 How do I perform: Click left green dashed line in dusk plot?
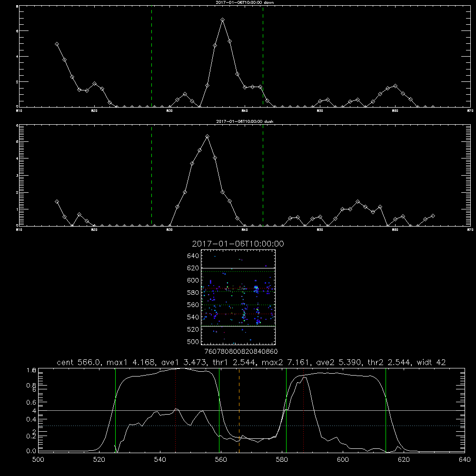point(151,175)
